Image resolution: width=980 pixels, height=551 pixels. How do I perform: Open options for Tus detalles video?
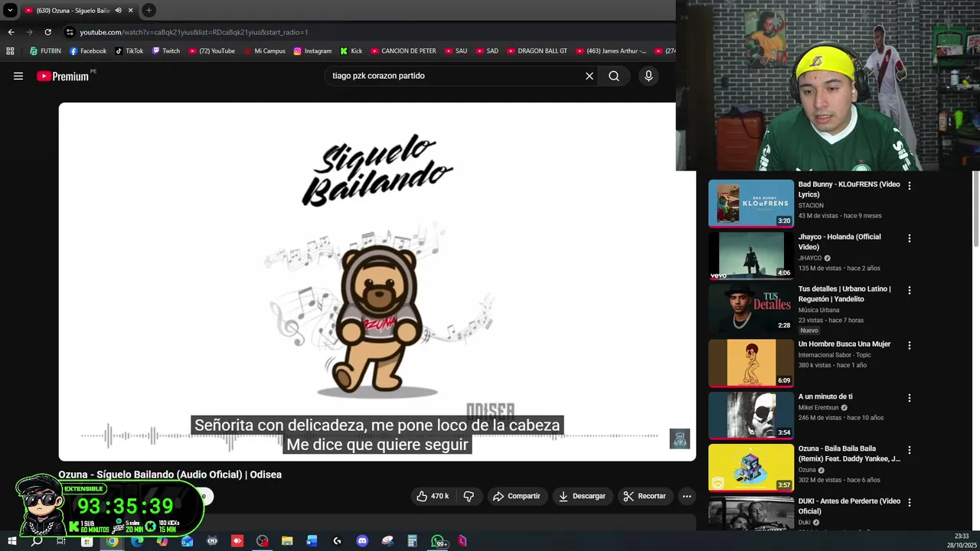coord(910,290)
